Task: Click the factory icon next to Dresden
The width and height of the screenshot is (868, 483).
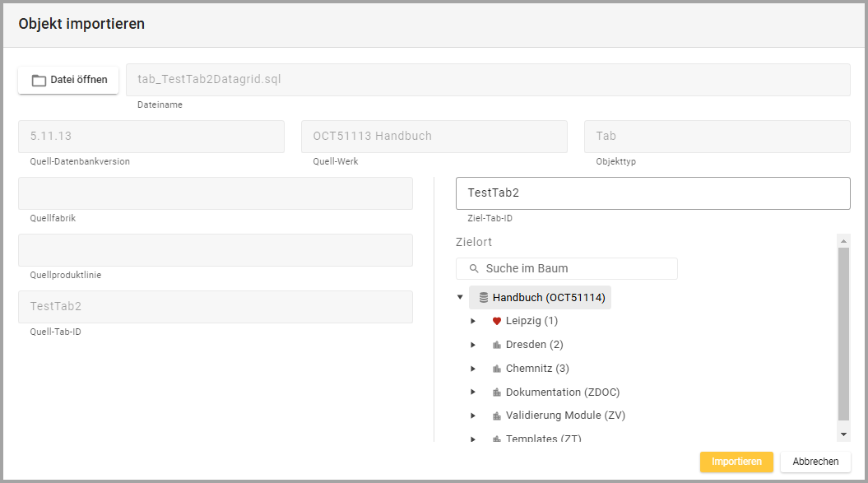Action: tap(496, 345)
